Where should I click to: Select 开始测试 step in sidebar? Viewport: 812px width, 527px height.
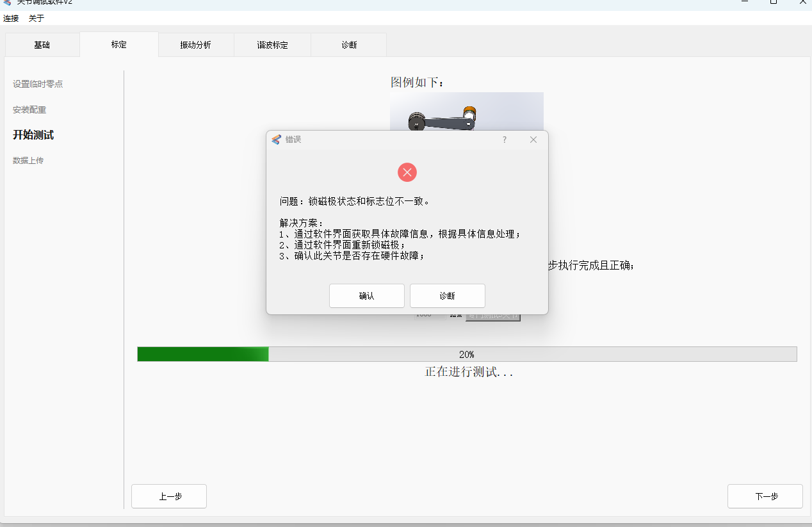[33, 135]
